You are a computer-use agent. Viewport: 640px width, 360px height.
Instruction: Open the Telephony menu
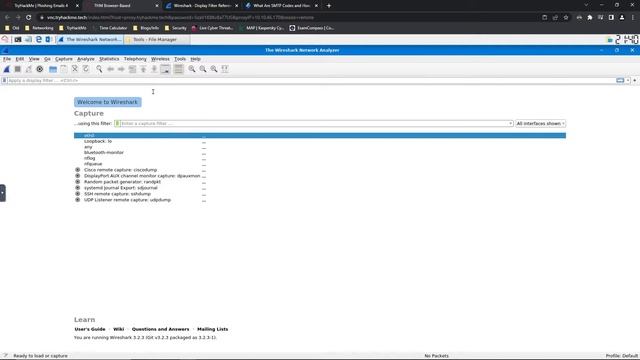(x=135, y=59)
